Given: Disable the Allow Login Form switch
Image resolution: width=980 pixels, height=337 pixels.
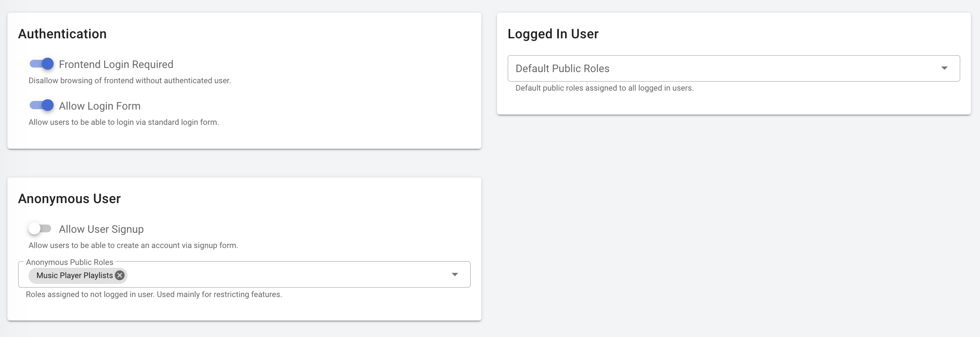Looking at the screenshot, I should click(x=42, y=105).
